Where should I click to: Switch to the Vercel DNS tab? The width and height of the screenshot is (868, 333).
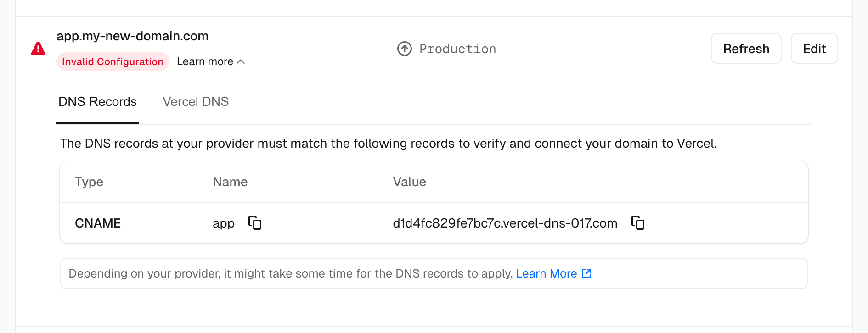coord(196,101)
